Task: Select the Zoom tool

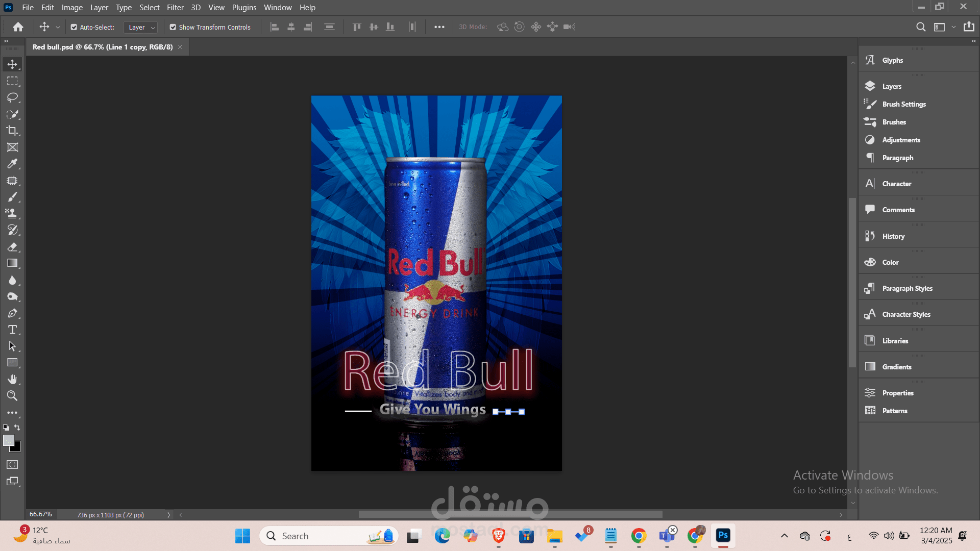Action: tap(13, 396)
